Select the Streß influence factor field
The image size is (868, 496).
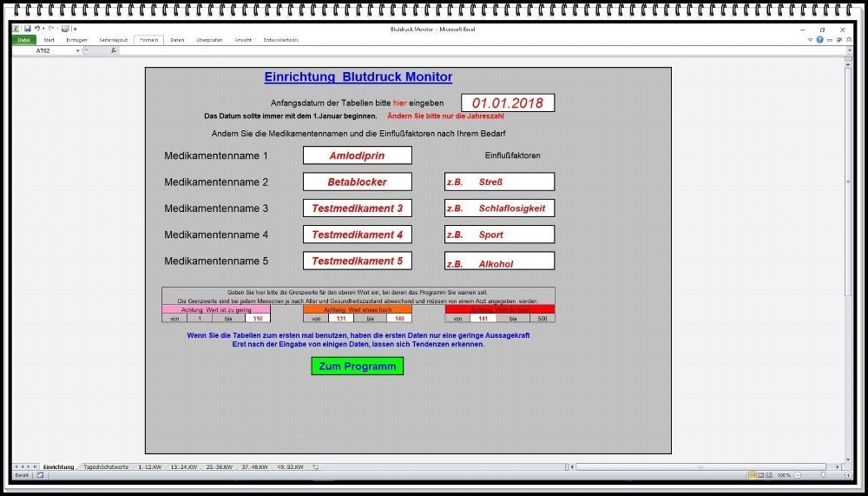tap(499, 182)
